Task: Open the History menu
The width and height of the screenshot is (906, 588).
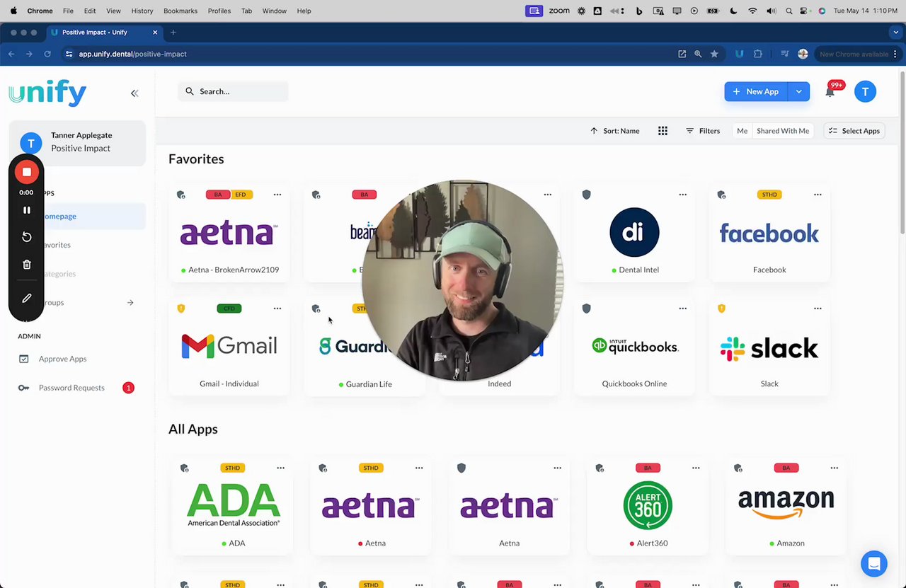Action: click(142, 11)
